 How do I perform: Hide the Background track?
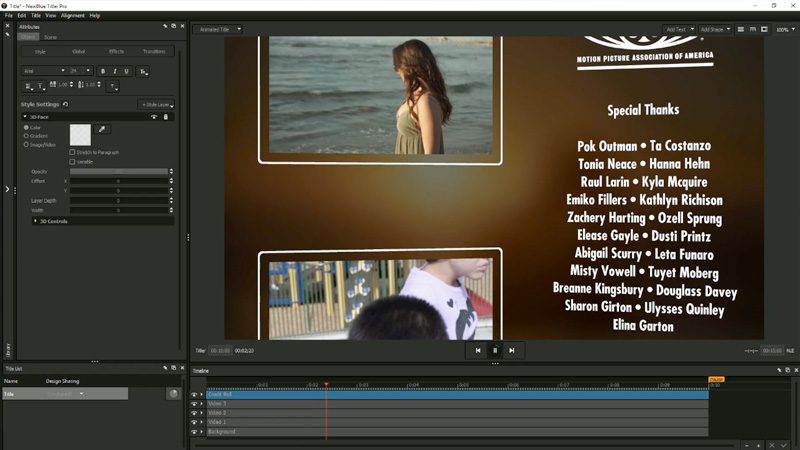pyautogui.click(x=194, y=432)
